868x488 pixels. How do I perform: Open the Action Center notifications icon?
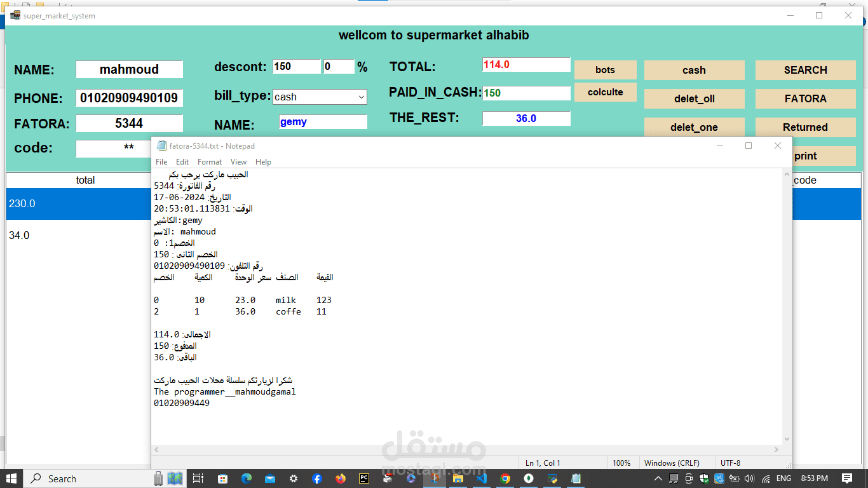[847, 478]
